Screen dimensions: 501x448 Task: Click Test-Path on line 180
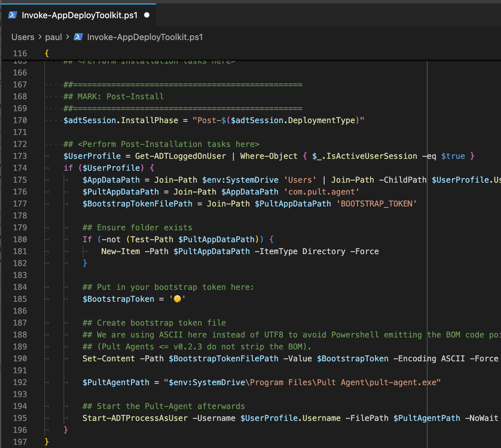pos(152,240)
